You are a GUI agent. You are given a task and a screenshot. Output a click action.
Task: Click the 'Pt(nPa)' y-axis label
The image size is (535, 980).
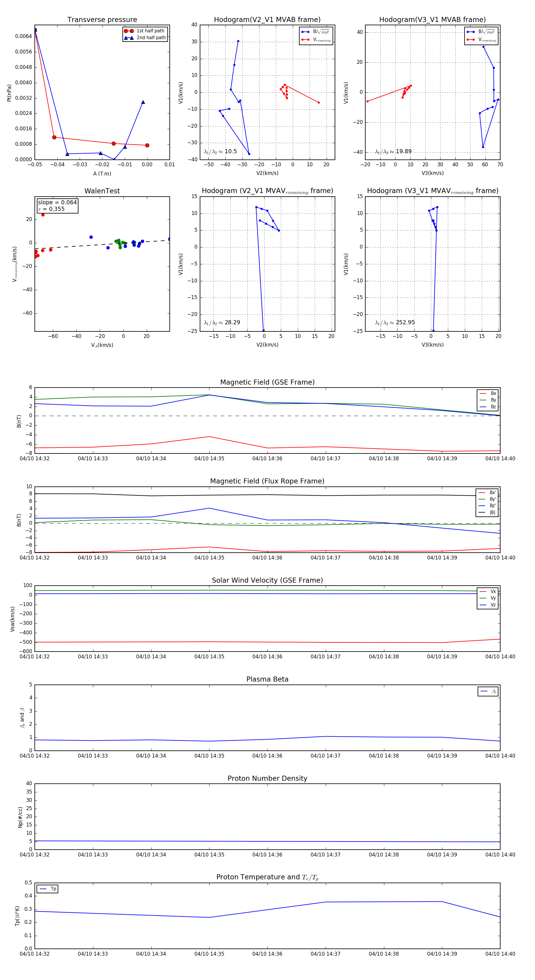pos(9,93)
